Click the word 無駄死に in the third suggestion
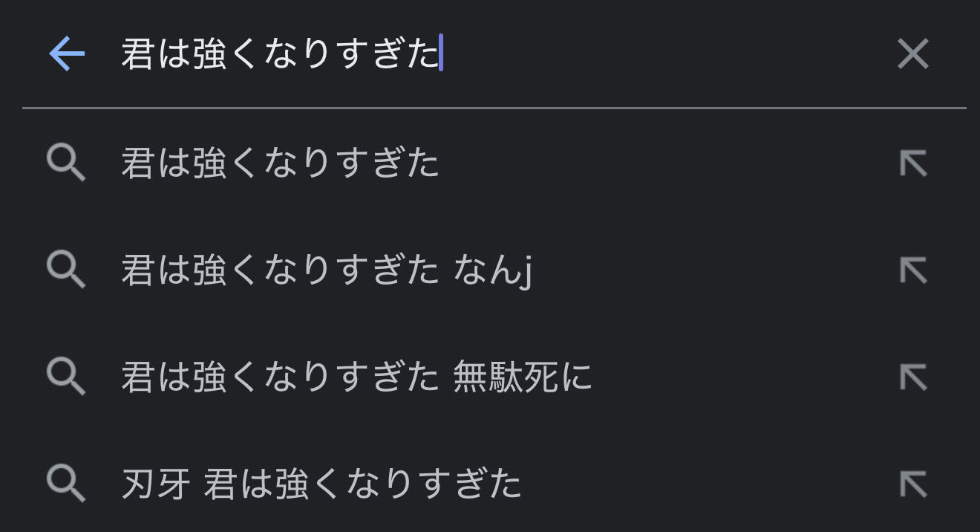 point(523,377)
